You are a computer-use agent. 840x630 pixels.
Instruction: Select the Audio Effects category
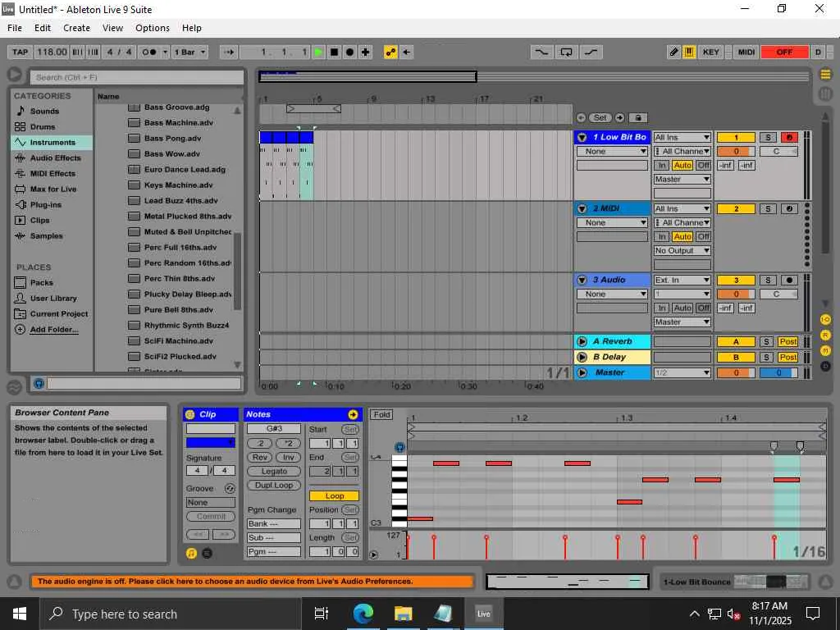click(52, 158)
